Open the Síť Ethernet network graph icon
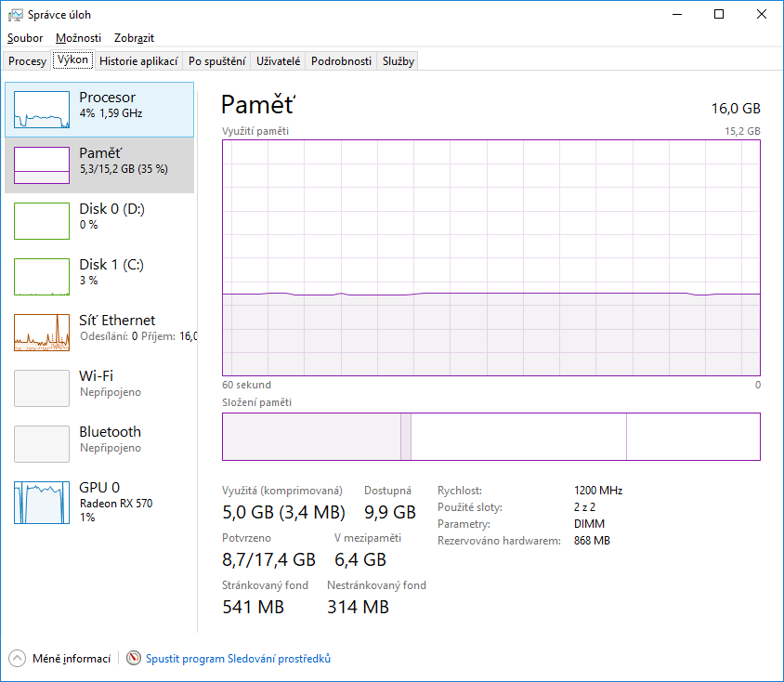Screen dimensions: 784x682 click(x=42, y=333)
